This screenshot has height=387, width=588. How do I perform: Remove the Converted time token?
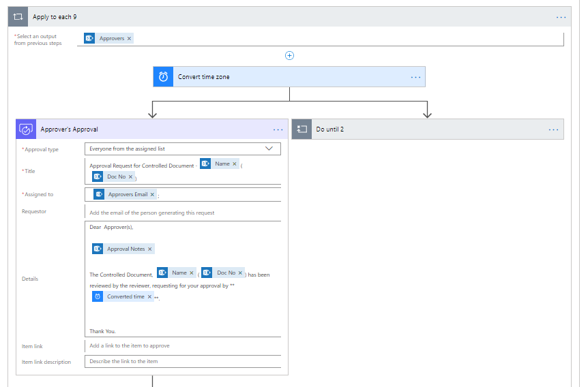point(149,296)
